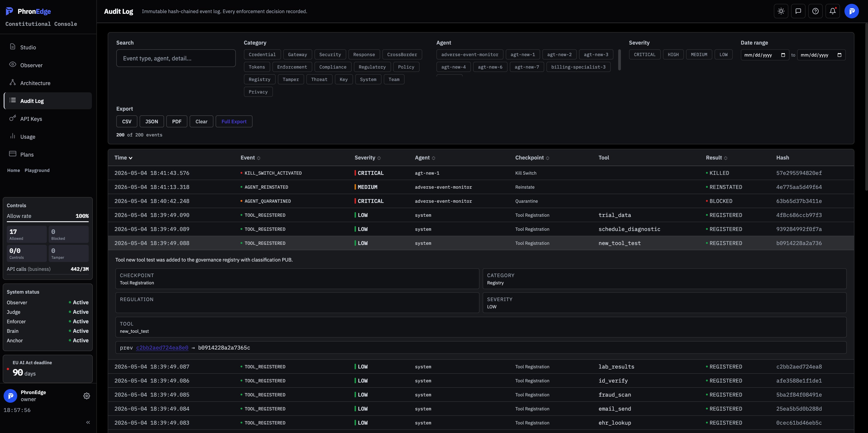Image resolution: width=868 pixels, height=433 pixels.
Task: Click the API calls usage bar
Action: coord(48,274)
